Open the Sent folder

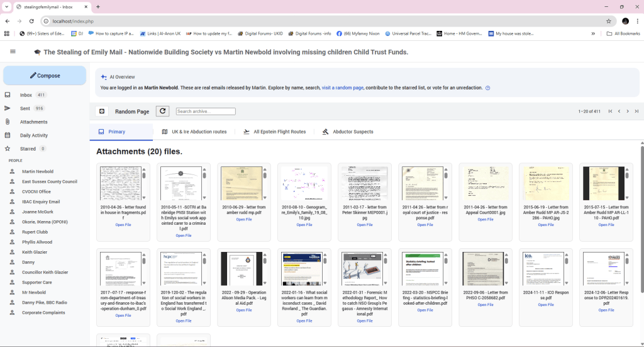coord(26,108)
